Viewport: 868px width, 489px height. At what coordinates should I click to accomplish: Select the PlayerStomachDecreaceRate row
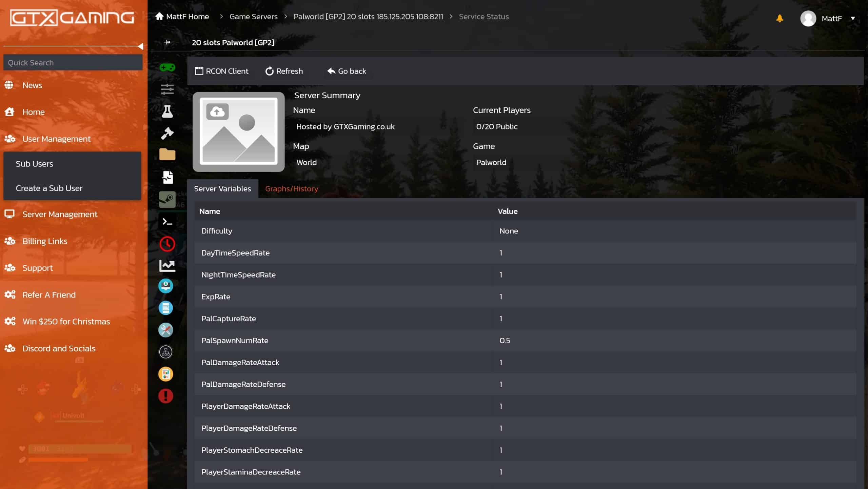(x=525, y=450)
